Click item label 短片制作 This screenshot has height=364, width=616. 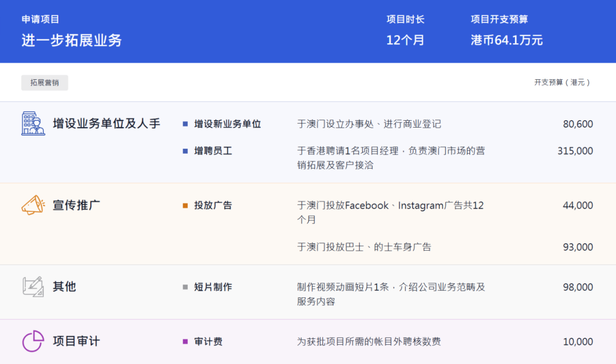click(x=213, y=287)
